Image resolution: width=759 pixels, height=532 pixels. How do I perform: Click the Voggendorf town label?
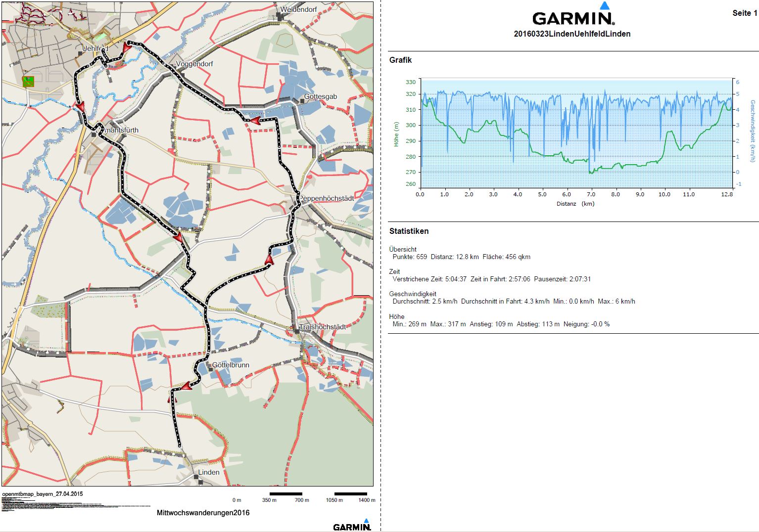pos(195,64)
